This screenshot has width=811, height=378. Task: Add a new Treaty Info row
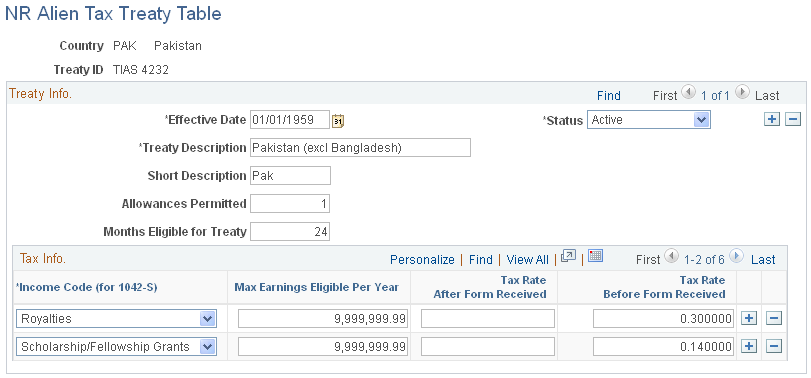pyautogui.click(x=771, y=119)
